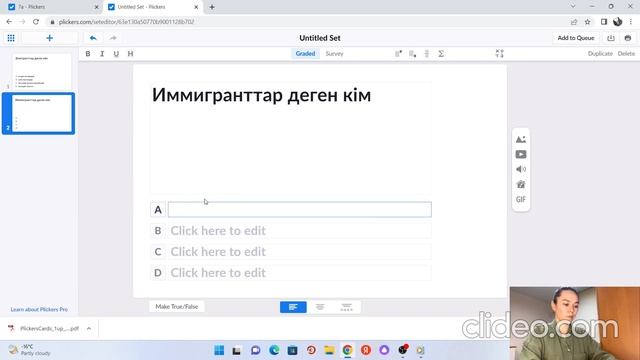Open Learn about Plickers Pro link
The width and height of the screenshot is (640, 360).
[39, 309]
